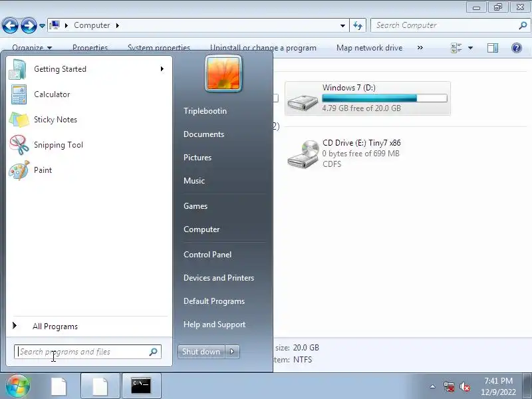Select Windows 7 (D:) drive icon
Viewport: 532px width, 399px height.
[x=302, y=101]
